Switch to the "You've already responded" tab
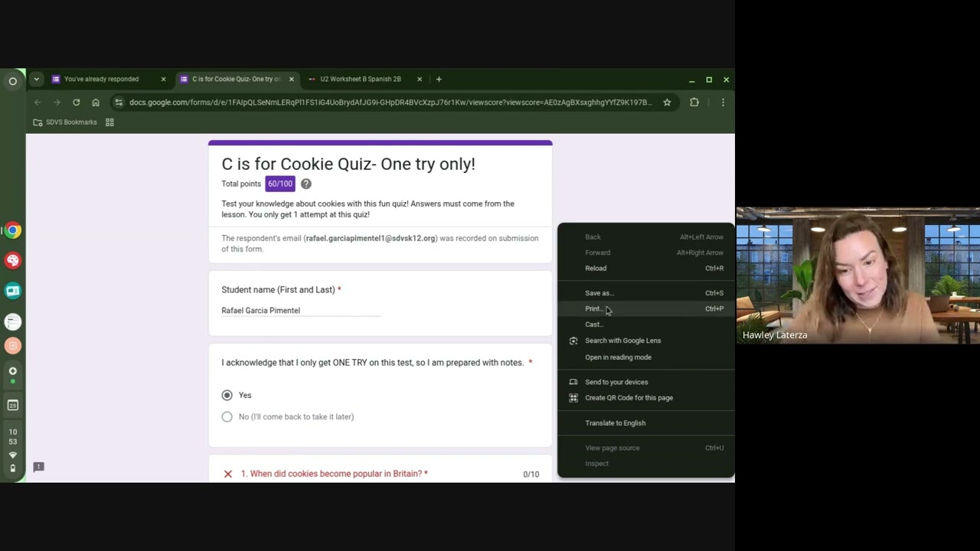The width and height of the screenshot is (980, 551). [x=101, y=79]
